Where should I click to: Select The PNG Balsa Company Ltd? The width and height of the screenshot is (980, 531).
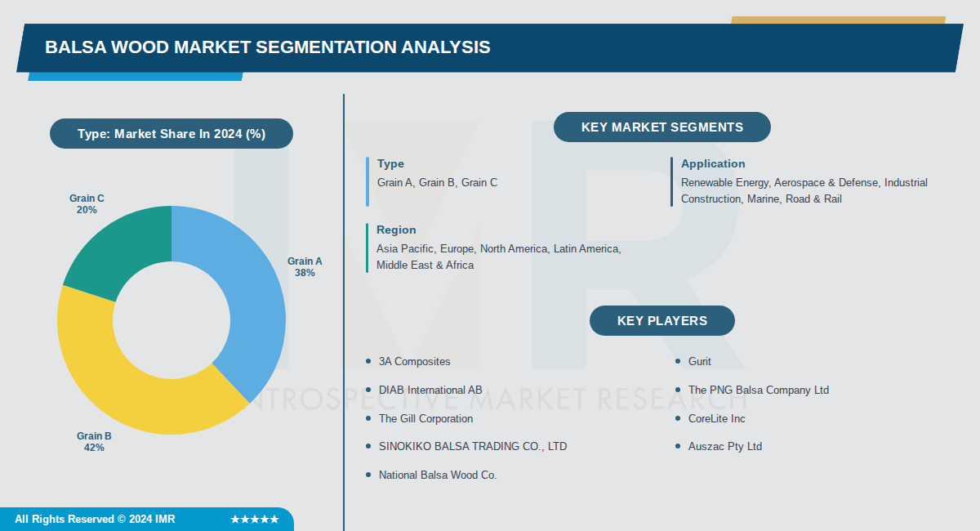[758, 390]
